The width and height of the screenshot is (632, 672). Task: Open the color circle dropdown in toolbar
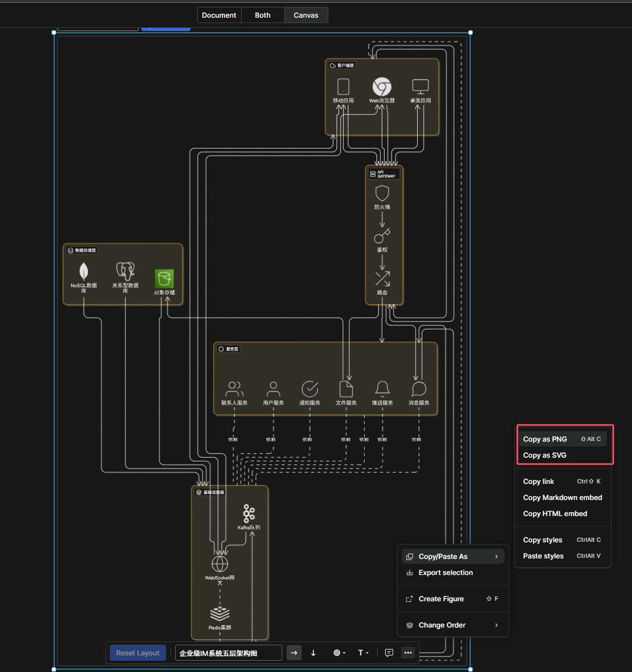pyautogui.click(x=340, y=653)
